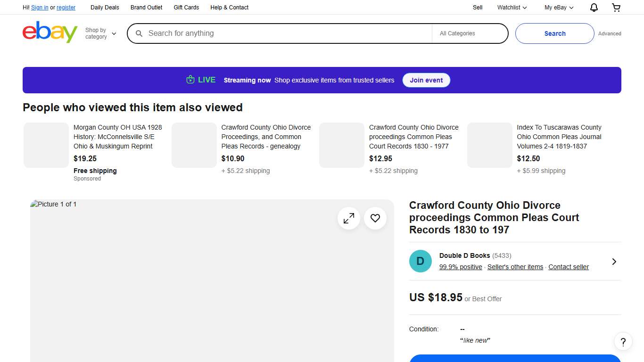This screenshot has height=362, width=644.
Task: Expand Shop by category
Action: coord(100,33)
